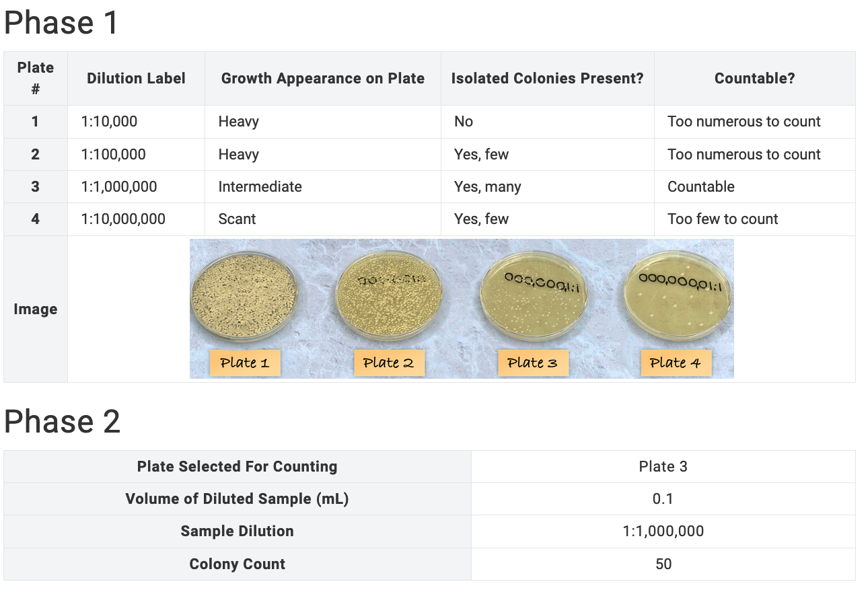Screen dimensions: 868x592
Task: Click the Intermediate growth appearance cell
Action: [260, 186]
